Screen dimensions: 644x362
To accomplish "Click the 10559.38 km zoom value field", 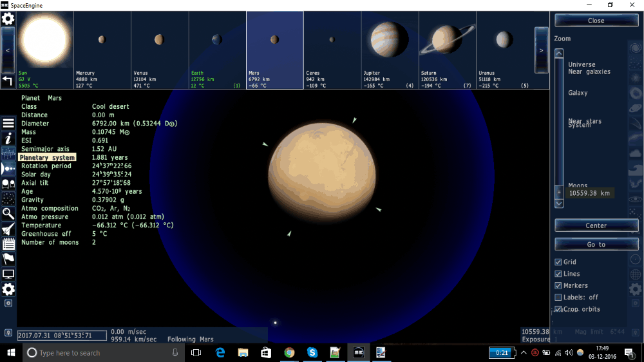I will tap(589, 193).
